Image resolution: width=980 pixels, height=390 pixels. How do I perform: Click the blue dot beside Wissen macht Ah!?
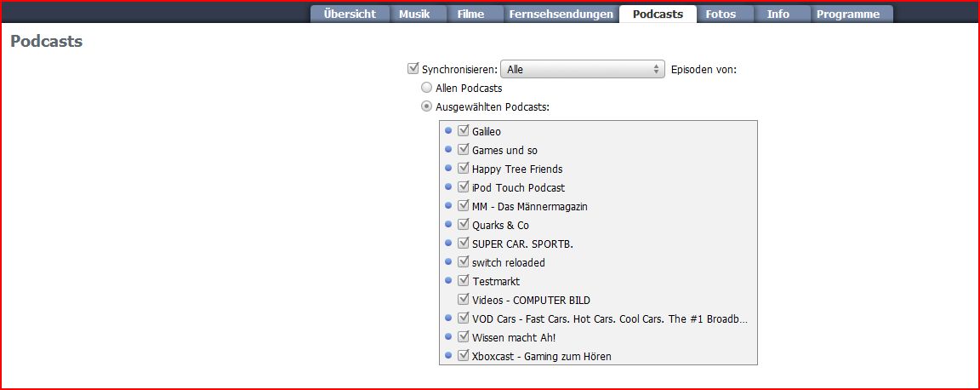tap(448, 337)
